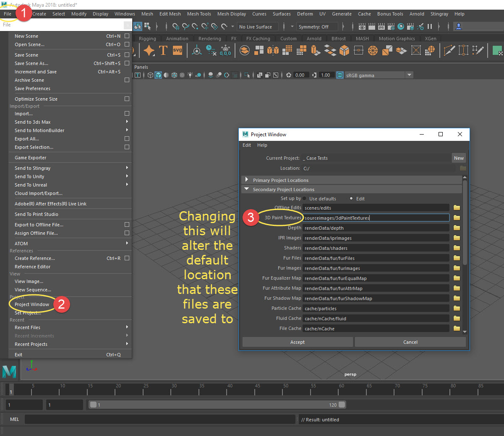This screenshot has width=504, height=436.
Task: Open the sRGB gamma dropdown
Action: click(409, 75)
